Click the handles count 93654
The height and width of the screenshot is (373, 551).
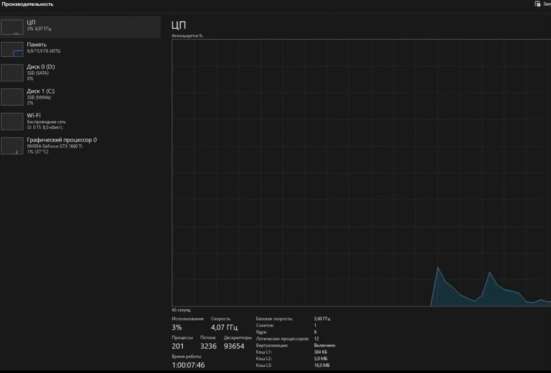(x=234, y=346)
